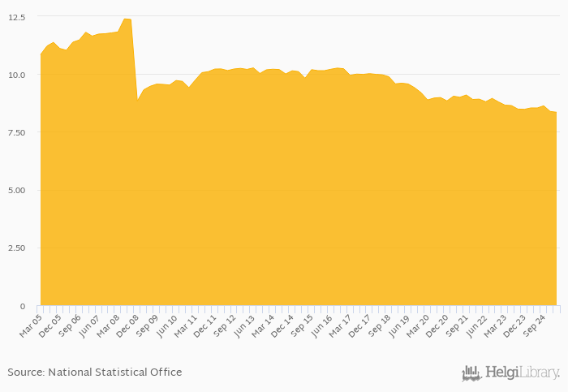Viewport: 568px width, 392px height.
Task: Click the Source: National Statistical Office text
Action: (95, 373)
